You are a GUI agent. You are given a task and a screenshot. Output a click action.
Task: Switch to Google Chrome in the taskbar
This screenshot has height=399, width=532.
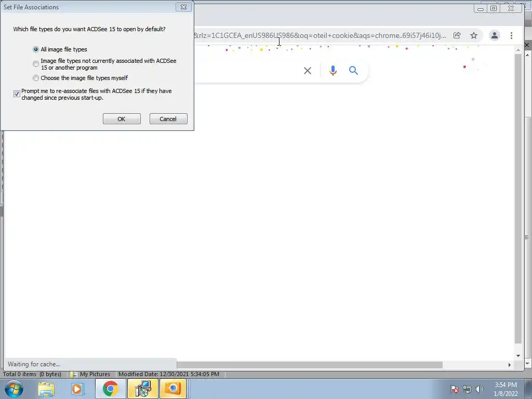(110, 389)
